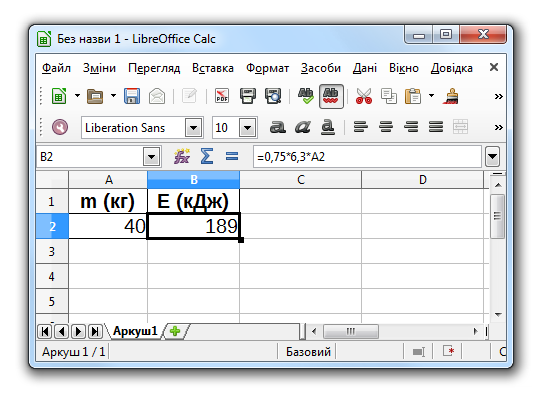The width and height of the screenshot is (537, 399).
Task: Click the Print icon
Action: coord(248,96)
